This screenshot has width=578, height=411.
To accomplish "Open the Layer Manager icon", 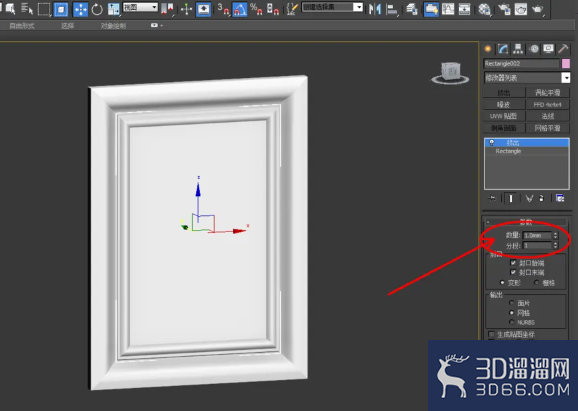I will click(x=412, y=9).
